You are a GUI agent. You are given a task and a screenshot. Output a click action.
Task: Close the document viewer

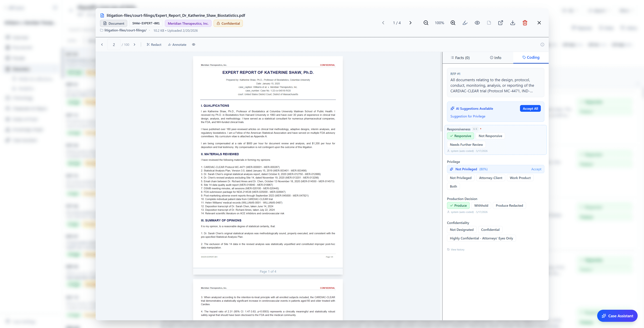[539, 23]
